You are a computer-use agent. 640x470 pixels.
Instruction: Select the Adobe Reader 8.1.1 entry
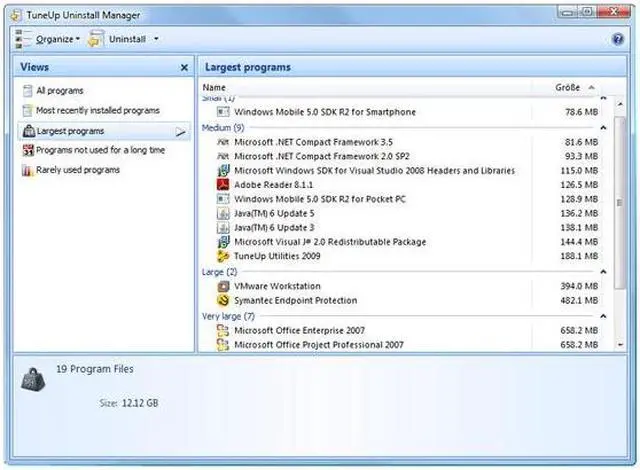273,185
